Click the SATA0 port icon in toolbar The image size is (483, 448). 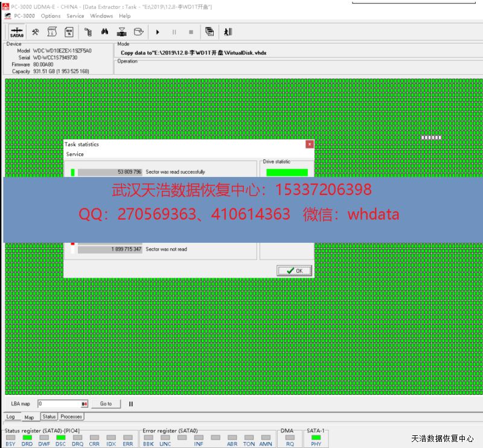coord(17,32)
